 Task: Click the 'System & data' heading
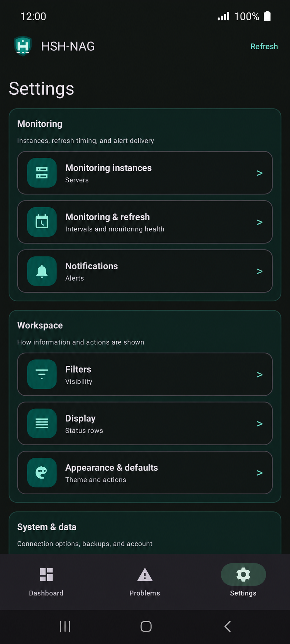[x=47, y=527]
